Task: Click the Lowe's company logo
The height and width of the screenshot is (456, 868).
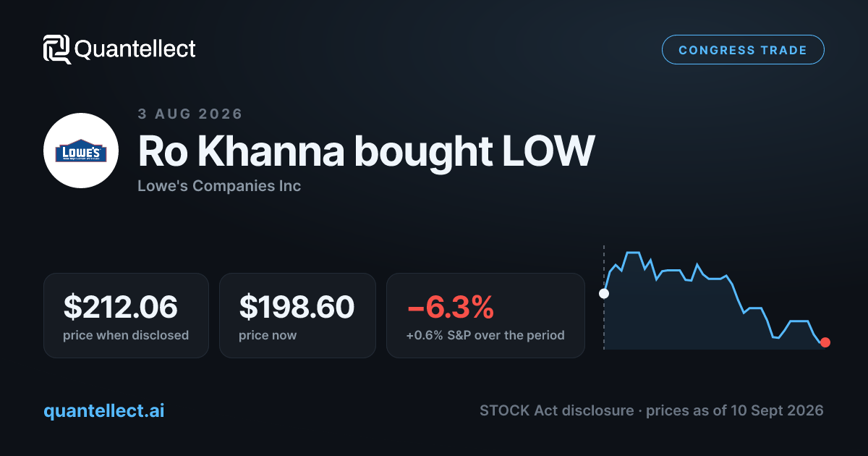Action: [81, 151]
